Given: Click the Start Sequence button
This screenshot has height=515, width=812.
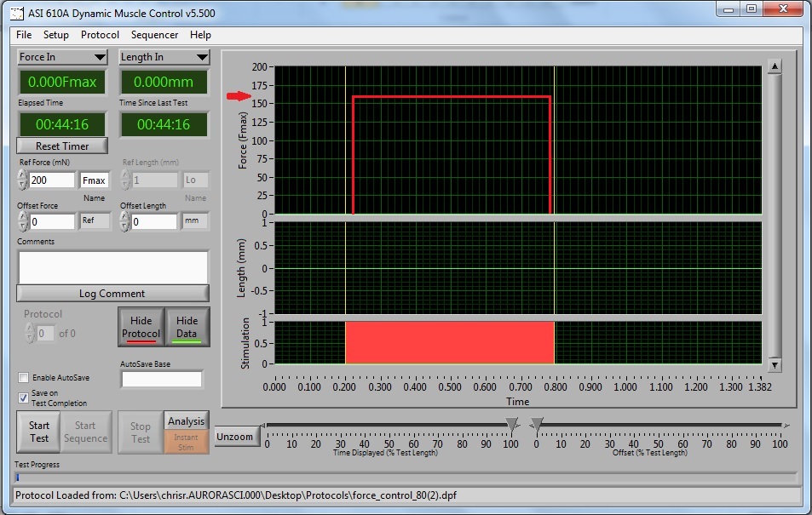Looking at the screenshot, I should tap(85, 432).
